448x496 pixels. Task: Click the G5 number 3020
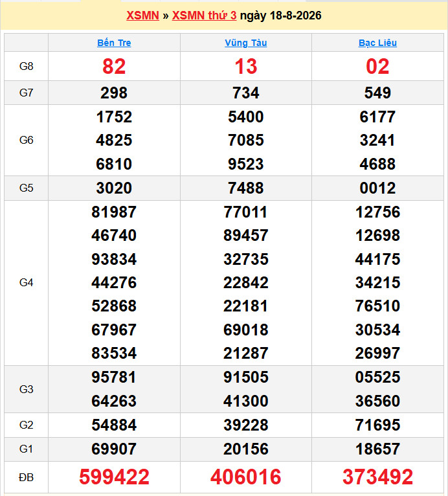(x=114, y=188)
